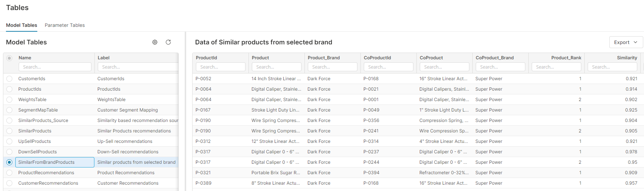
Task: Pick the WeightsTable radio button
Action: click(9, 100)
